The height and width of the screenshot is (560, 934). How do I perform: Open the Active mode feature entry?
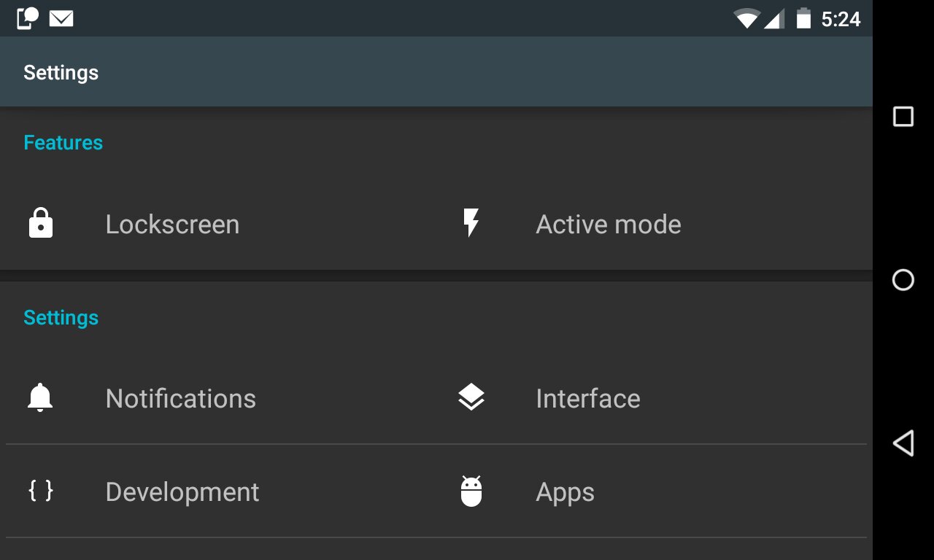coord(652,224)
